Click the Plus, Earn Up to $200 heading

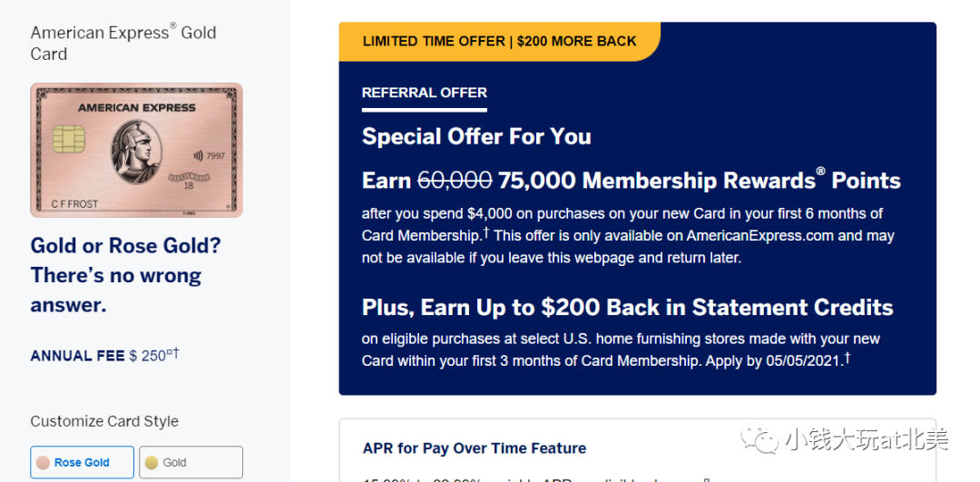click(x=628, y=308)
